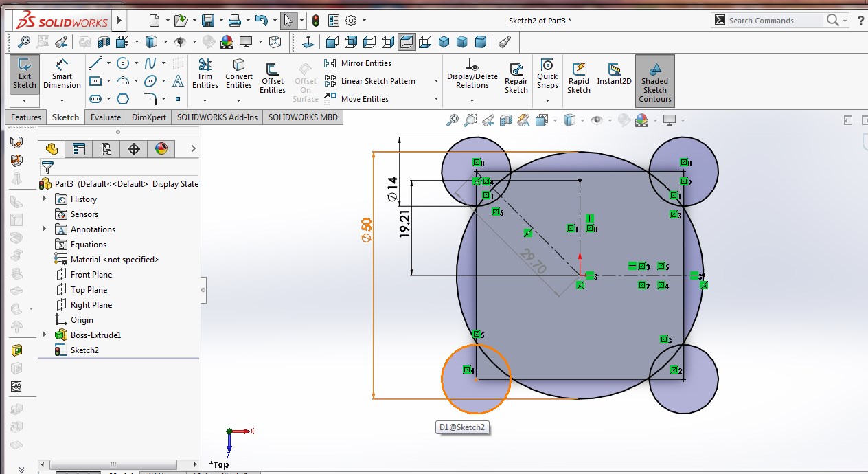This screenshot has height=474, width=868.
Task: Open the Repair Sketch tool
Action: coord(516,78)
